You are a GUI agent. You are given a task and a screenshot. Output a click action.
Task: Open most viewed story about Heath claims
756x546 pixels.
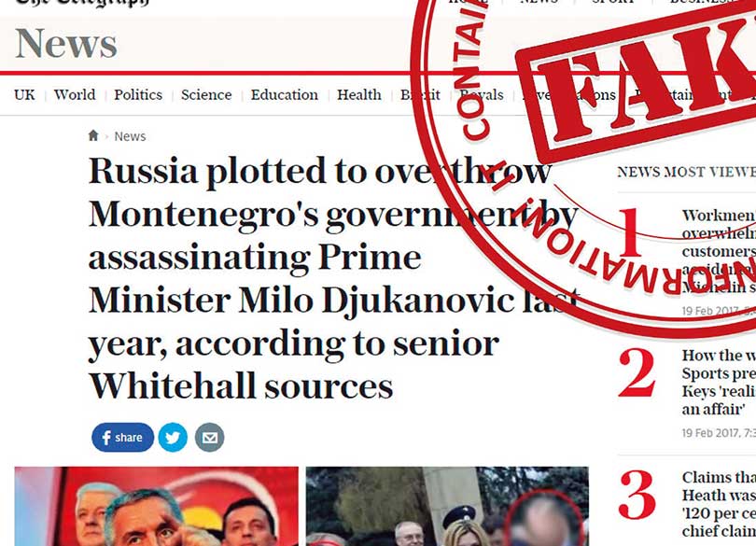[719, 505]
